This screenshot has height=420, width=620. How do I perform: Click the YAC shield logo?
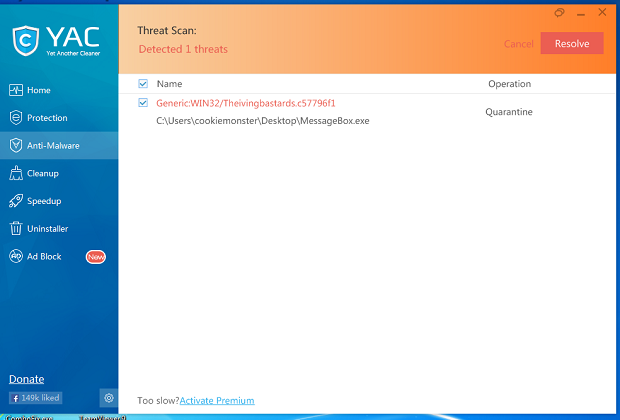26,40
